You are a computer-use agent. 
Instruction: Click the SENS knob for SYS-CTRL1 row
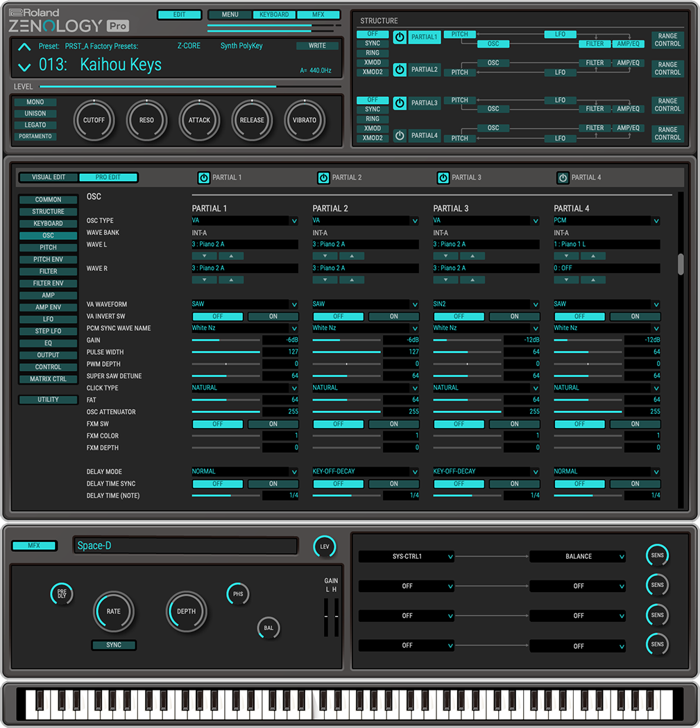click(657, 555)
